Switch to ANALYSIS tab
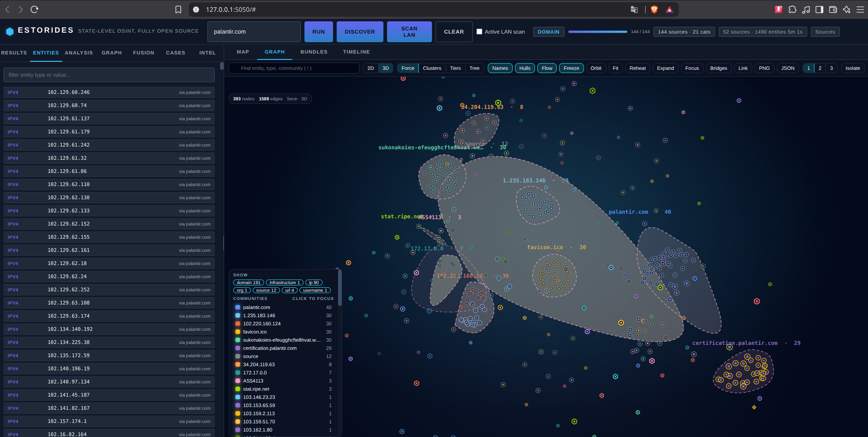Screen dimensions: 868x437 coord(79,53)
